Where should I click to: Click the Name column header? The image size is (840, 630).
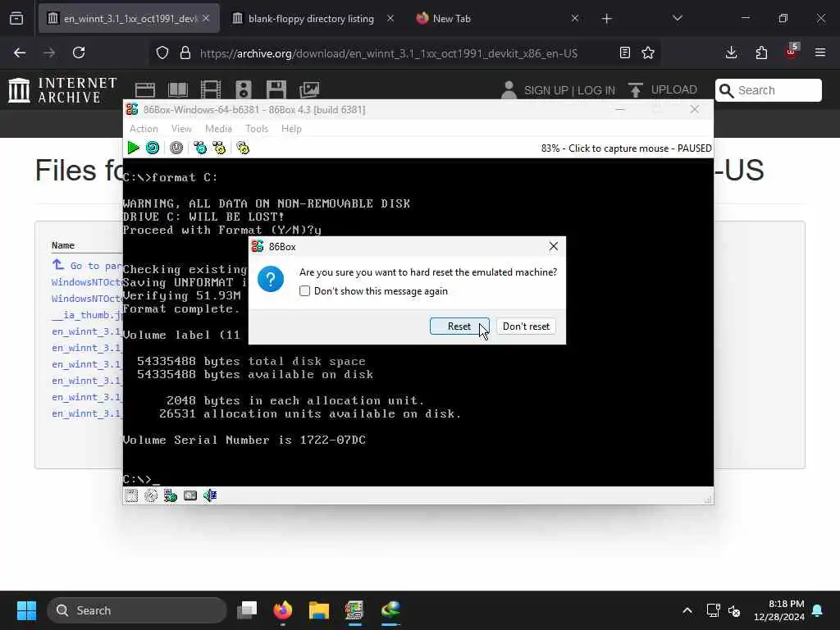click(62, 245)
